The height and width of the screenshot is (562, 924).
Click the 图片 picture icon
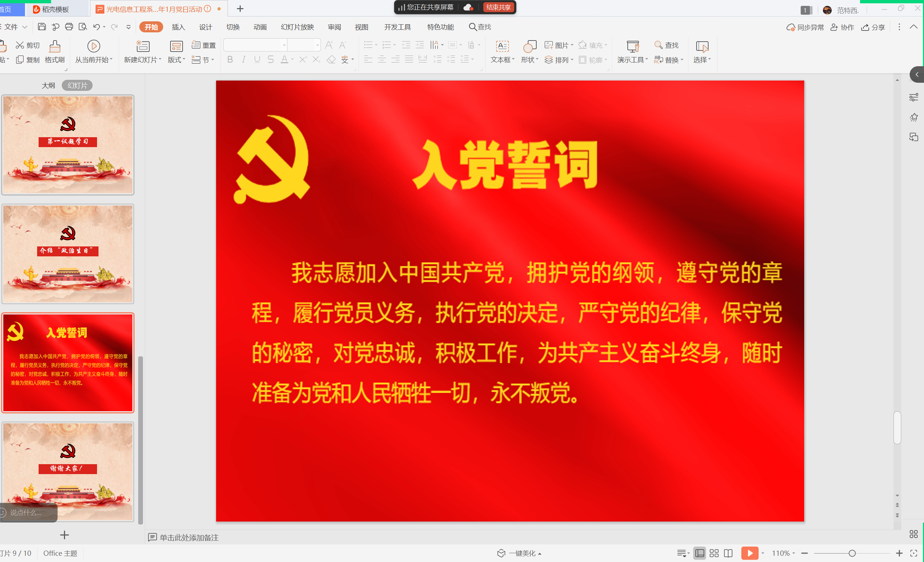[x=549, y=45]
